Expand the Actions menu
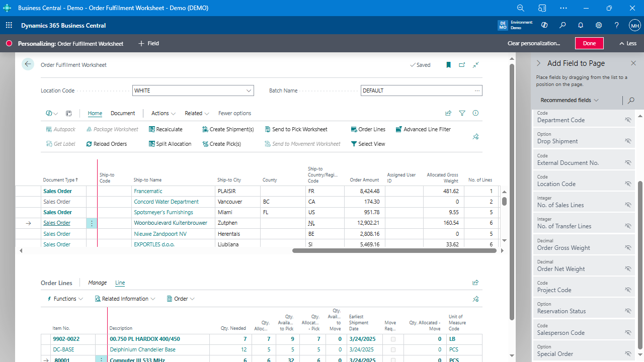644x362 pixels. coord(163,113)
